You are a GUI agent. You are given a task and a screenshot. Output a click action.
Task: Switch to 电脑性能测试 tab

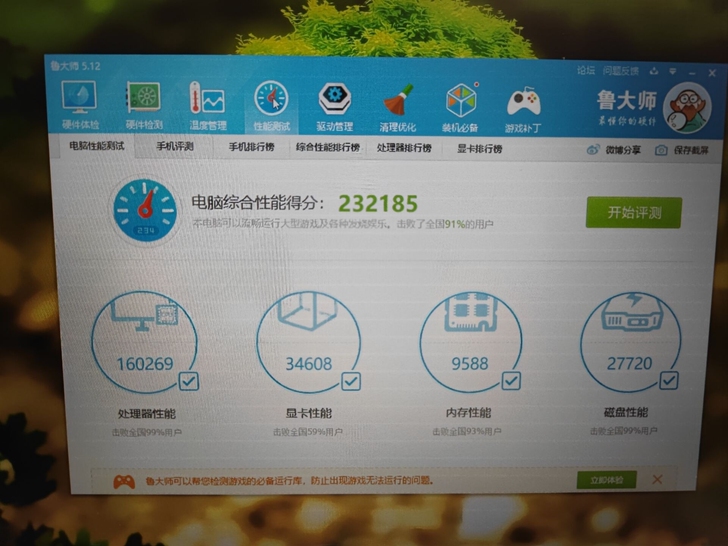(x=97, y=146)
